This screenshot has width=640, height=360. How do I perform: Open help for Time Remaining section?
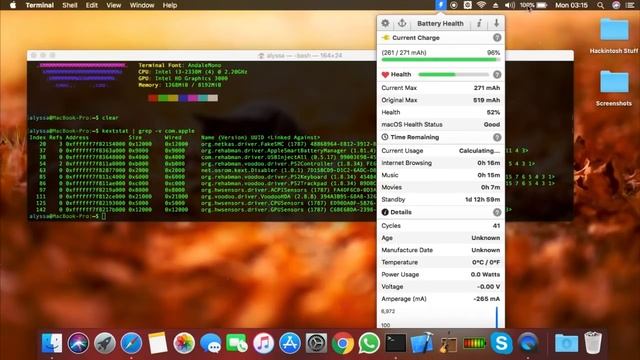click(x=497, y=137)
